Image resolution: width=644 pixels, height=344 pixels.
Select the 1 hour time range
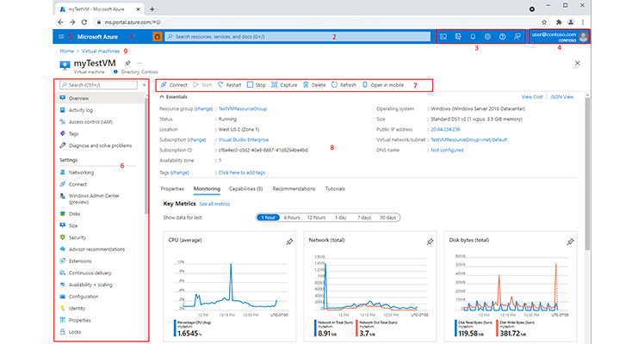tap(269, 218)
